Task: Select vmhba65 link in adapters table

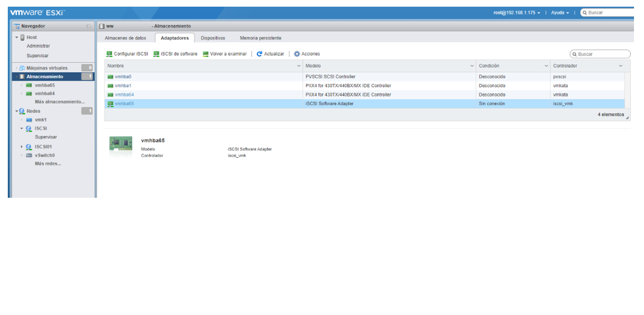Action: click(124, 104)
